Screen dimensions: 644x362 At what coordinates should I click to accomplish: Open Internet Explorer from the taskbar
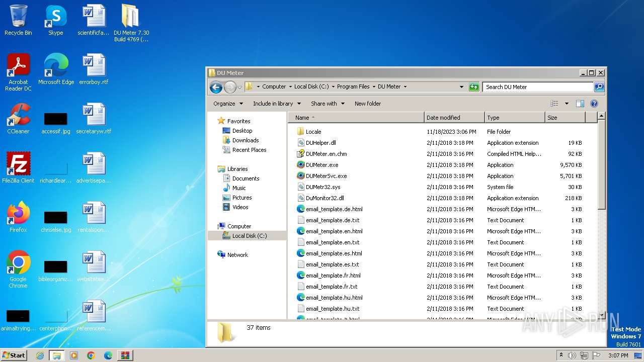tap(40, 355)
